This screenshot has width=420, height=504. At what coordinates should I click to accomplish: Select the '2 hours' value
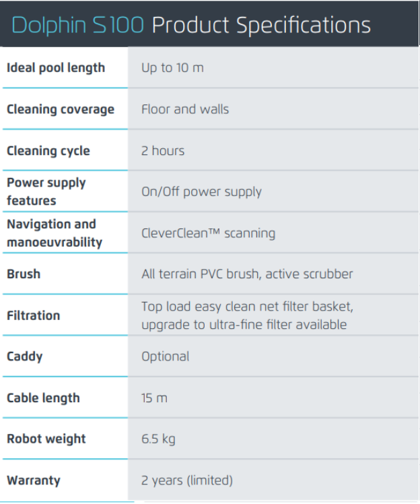point(163,150)
